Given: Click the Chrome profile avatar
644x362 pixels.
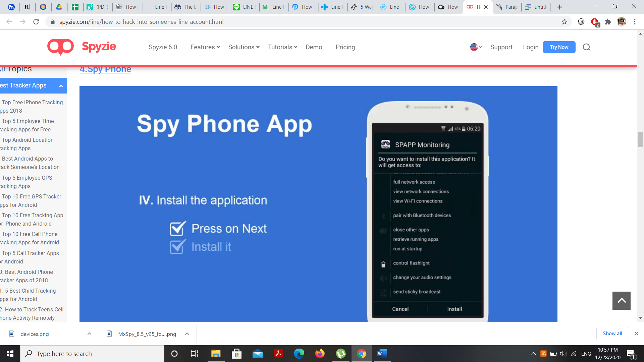Looking at the screenshot, I should [621, 22].
